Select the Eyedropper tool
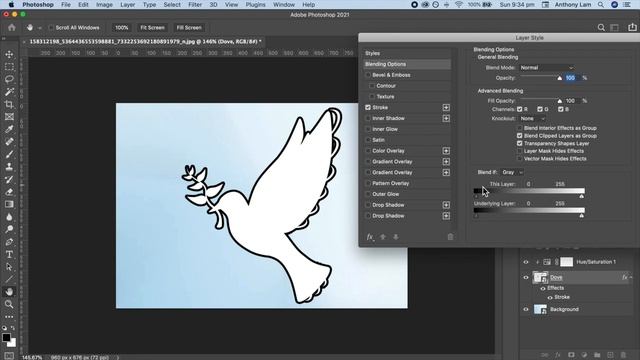The height and width of the screenshot is (360, 640). [x=9, y=129]
